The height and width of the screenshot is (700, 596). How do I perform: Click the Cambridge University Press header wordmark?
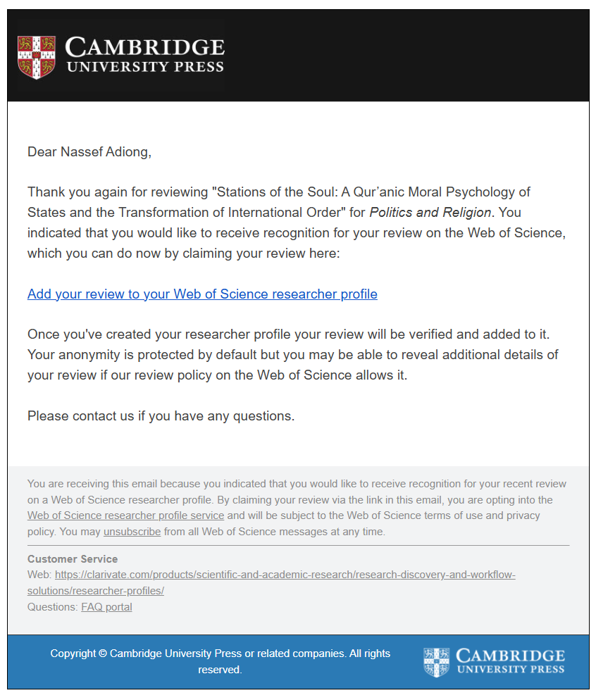[144, 54]
